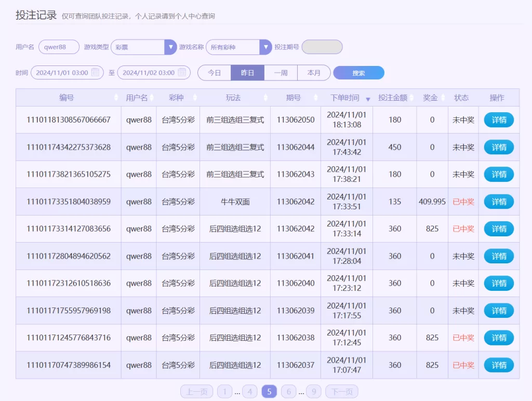This screenshot has height=401, width=532.
Task: Jump to page 6
Action: pos(289,392)
